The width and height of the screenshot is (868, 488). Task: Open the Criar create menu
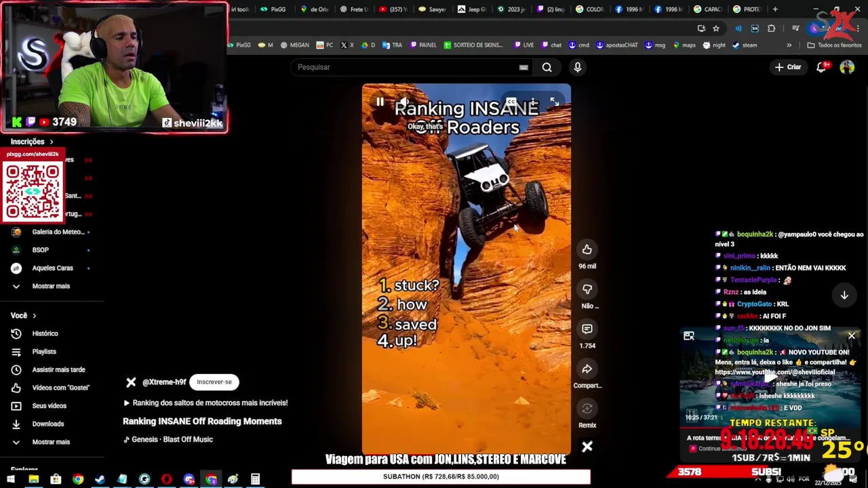[788, 67]
